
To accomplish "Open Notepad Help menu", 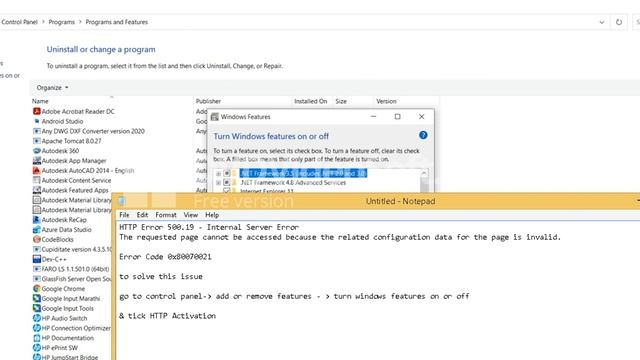I will click(x=212, y=215).
